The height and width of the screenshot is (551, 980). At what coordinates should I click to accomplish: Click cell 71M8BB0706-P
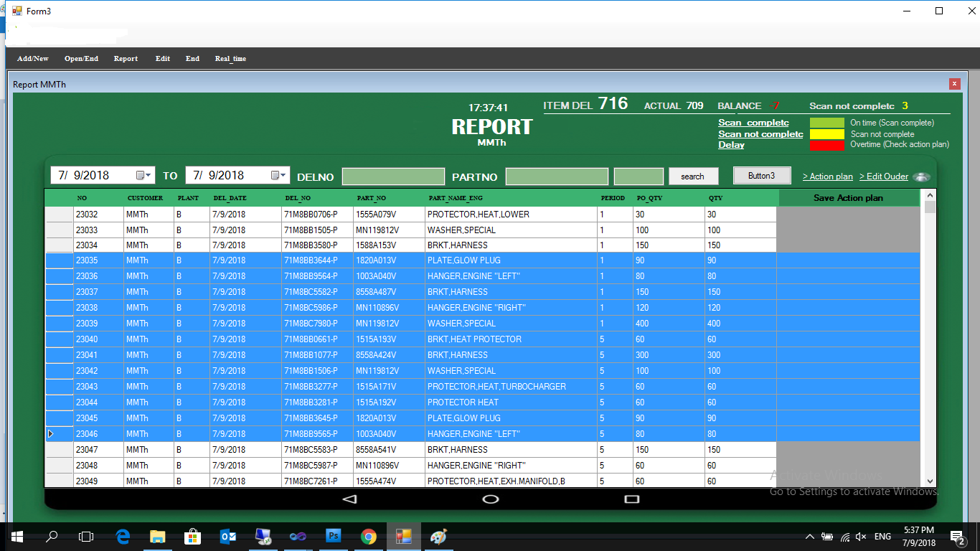coord(317,215)
